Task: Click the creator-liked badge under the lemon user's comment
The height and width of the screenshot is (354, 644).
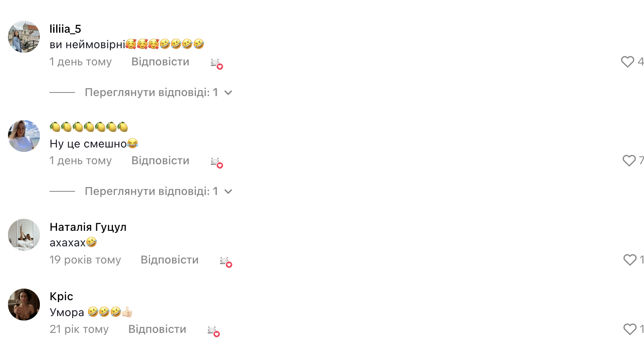Action: pyautogui.click(x=217, y=163)
